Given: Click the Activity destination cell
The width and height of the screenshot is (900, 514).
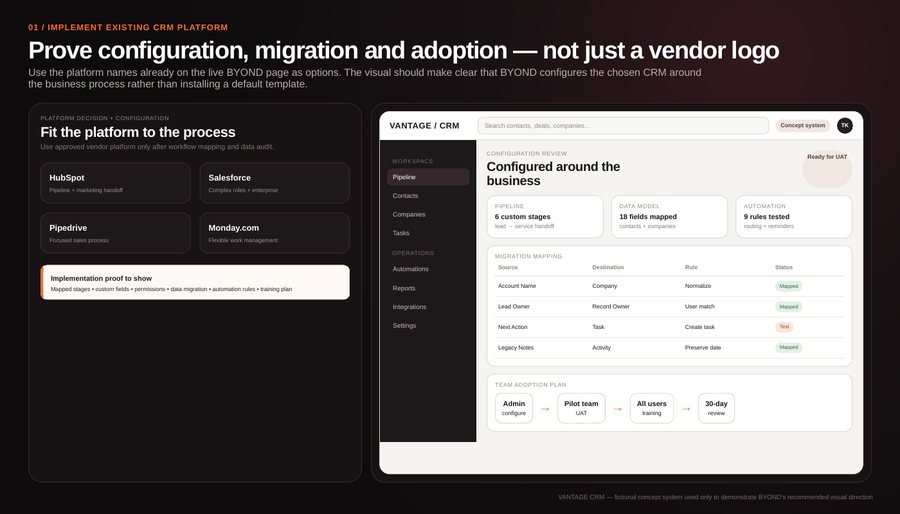Looking at the screenshot, I should [601, 348].
